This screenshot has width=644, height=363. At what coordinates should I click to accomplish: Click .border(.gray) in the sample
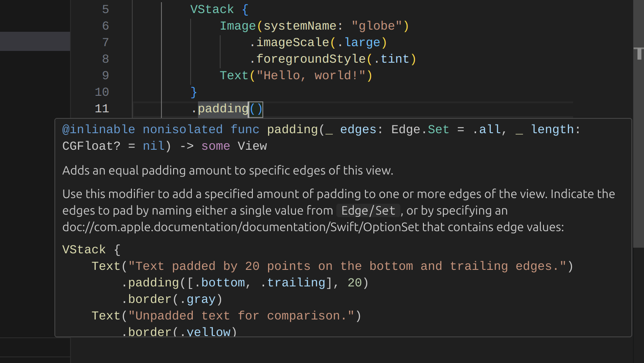pyautogui.click(x=172, y=299)
